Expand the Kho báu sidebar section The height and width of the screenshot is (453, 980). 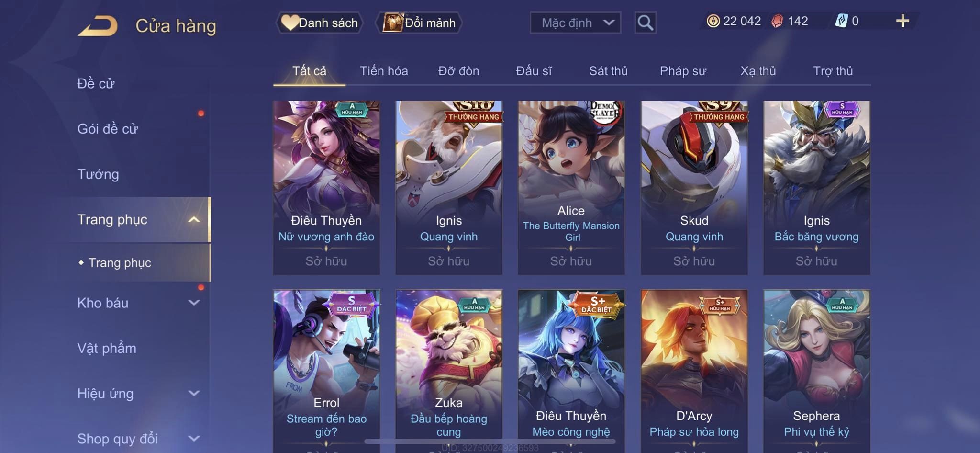[194, 303]
